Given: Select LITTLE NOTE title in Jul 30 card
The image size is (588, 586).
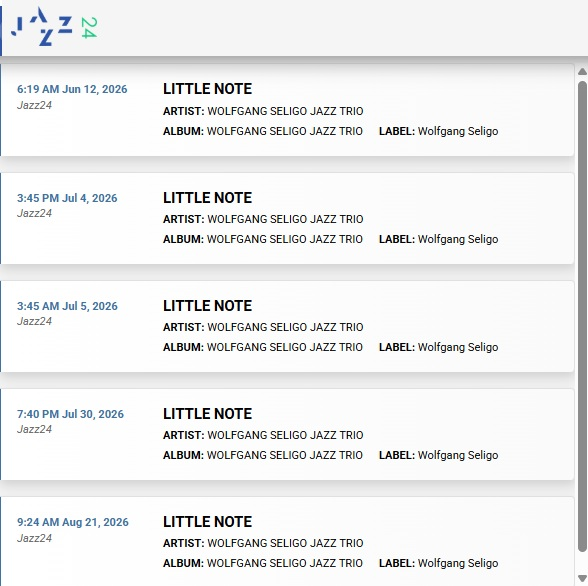Looking at the screenshot, I should click(207, 414).
